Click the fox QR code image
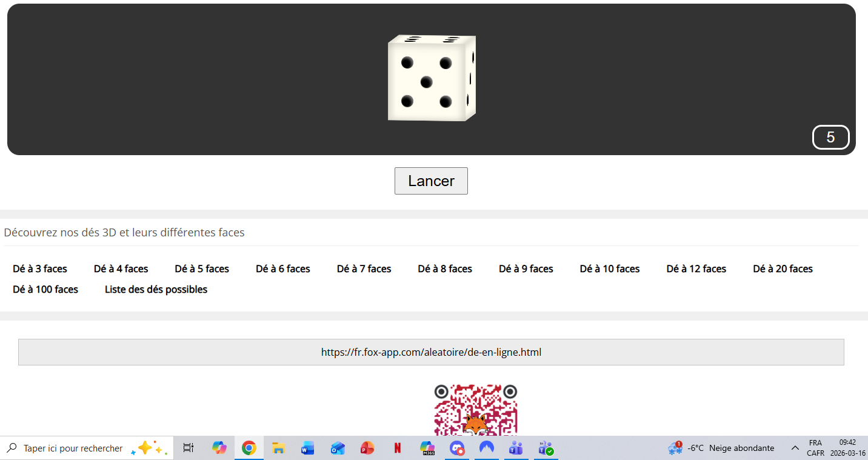Screen dimensions: 868x460 [x=476, y=410]
